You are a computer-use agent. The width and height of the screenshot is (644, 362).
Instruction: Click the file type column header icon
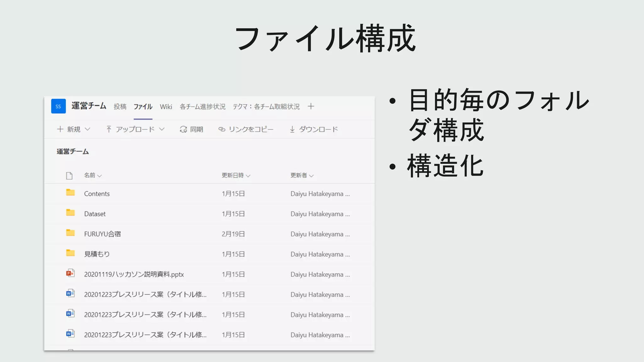pyautogui.click(x=69, y=175)
